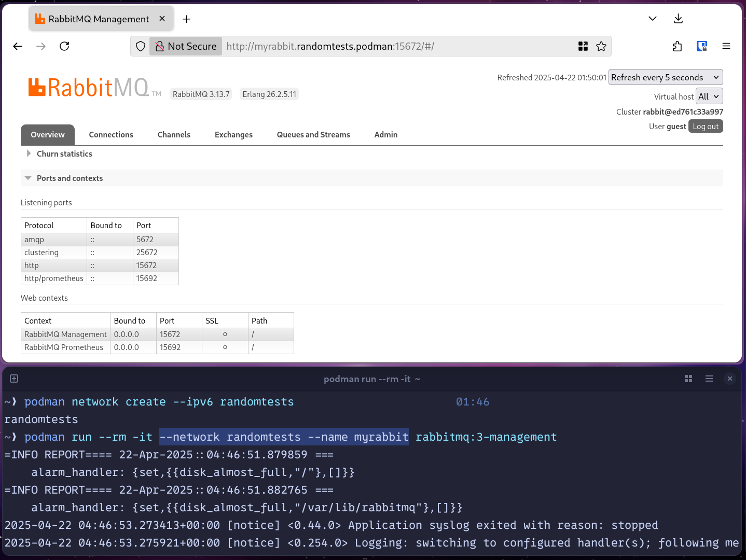
Task: Open the Exchanges tab
Action: click(x=233, y=135)
